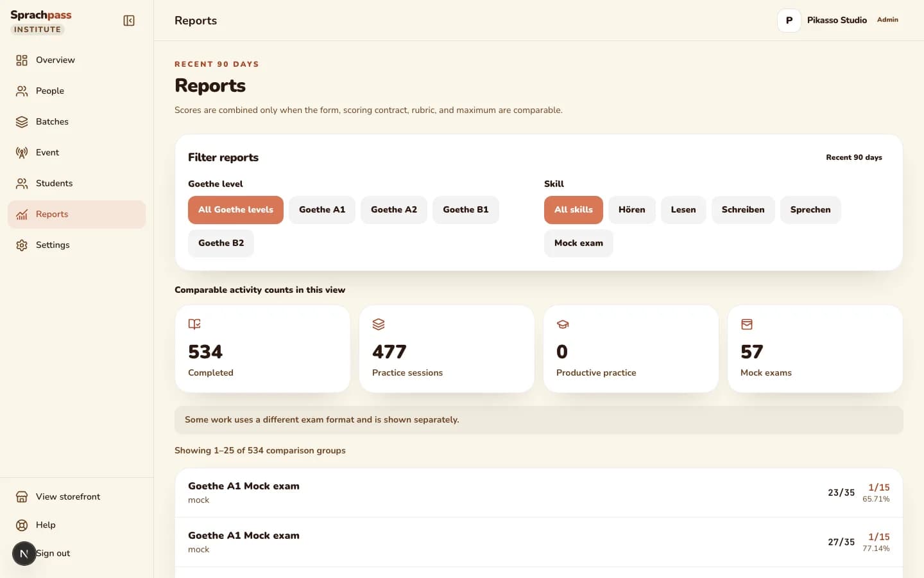Filter reports by Mock exam

click(x=579, y=243)
